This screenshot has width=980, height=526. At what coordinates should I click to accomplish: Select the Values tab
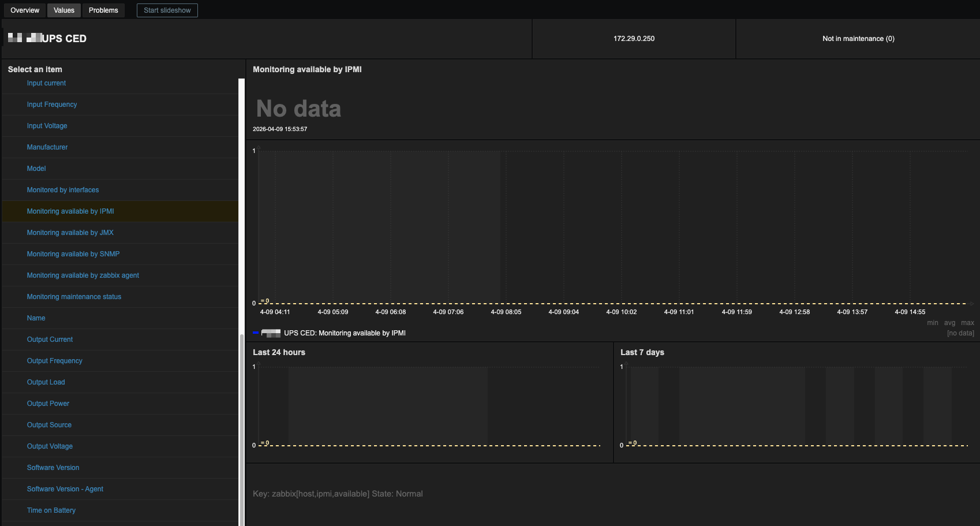[64, 10]
